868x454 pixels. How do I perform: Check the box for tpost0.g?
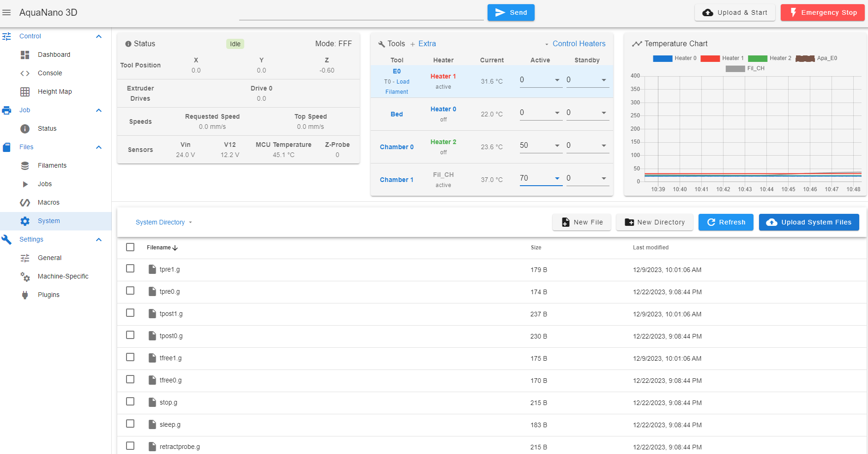130,335
